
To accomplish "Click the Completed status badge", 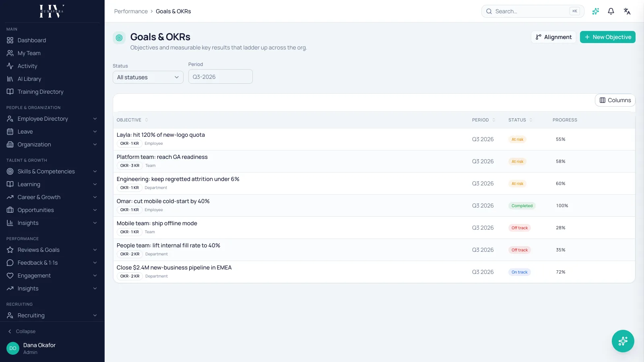I will [522, 206].
